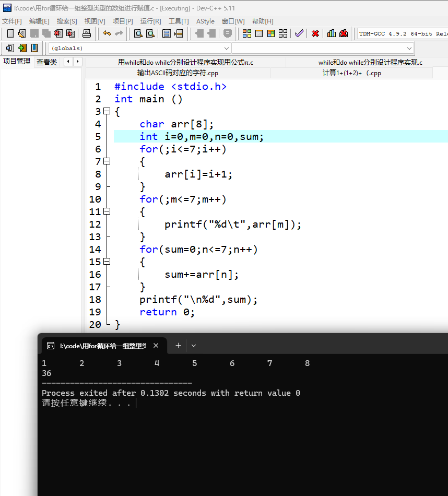448x496 pixels.
Task: Redo the last edit
Action: pos(119,33)
